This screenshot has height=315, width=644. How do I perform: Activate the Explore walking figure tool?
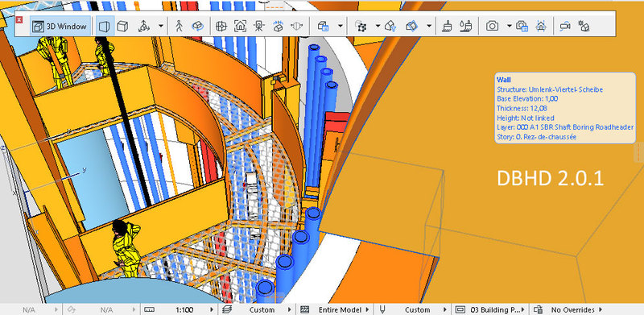pos(179,27)
